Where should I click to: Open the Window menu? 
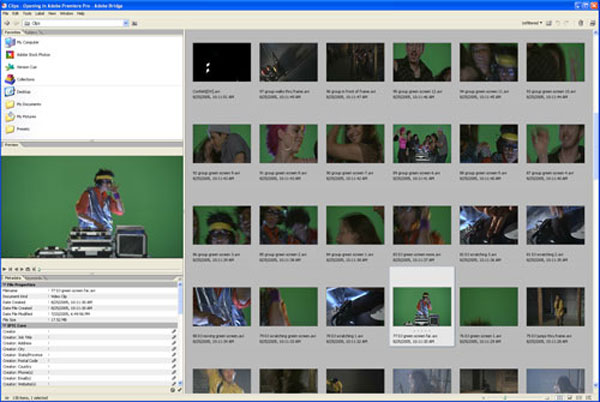click(67, 13)
